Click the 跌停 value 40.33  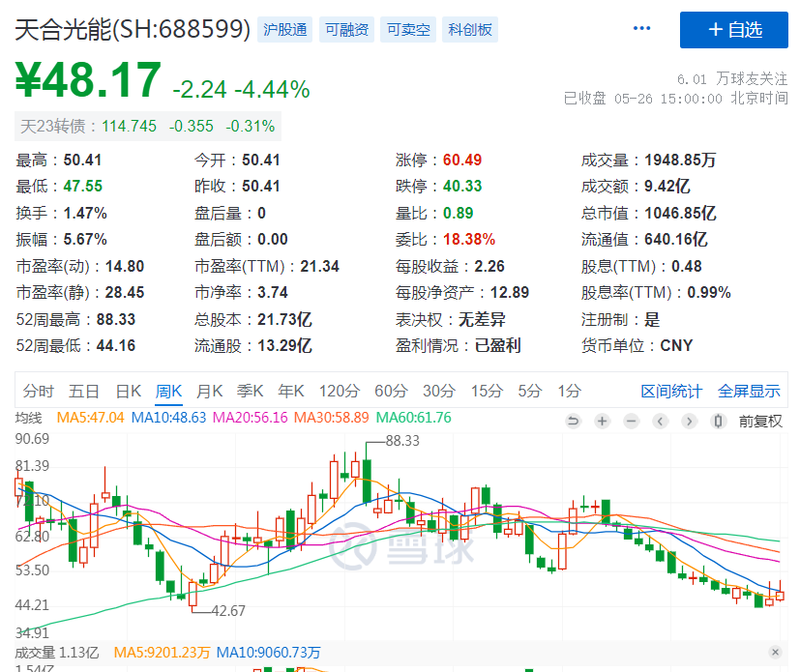coord(462,186)
